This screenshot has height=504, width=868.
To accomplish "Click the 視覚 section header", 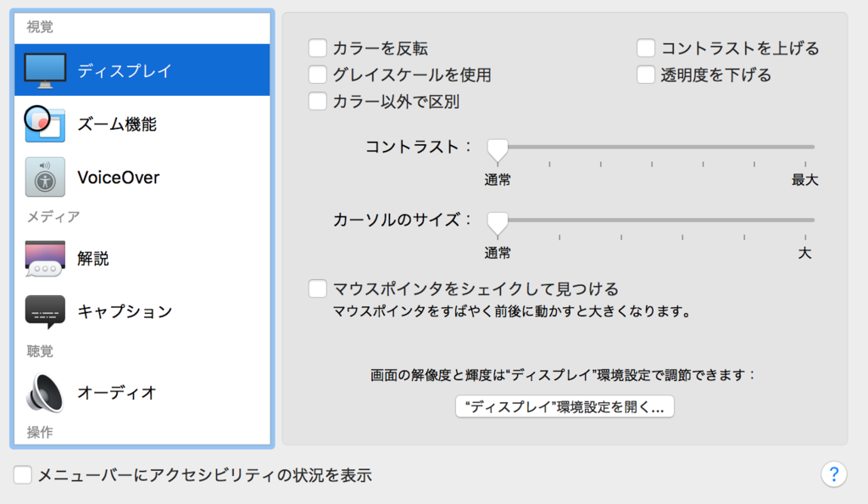I will point(40,26).
